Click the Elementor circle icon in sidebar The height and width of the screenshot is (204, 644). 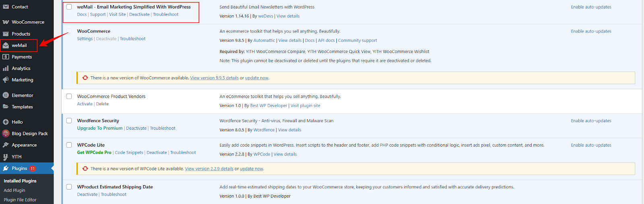click(x=6, y=96)
